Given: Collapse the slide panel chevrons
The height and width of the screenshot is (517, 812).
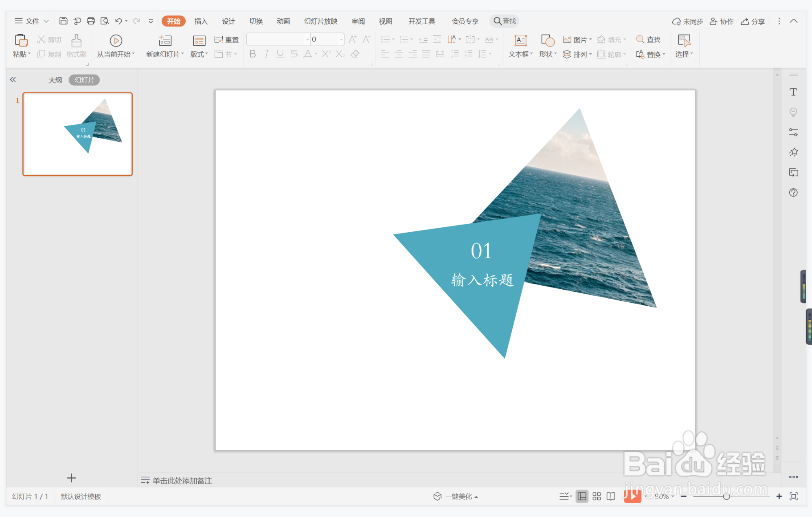Looking at the screenshot, I should click(13, 80).
